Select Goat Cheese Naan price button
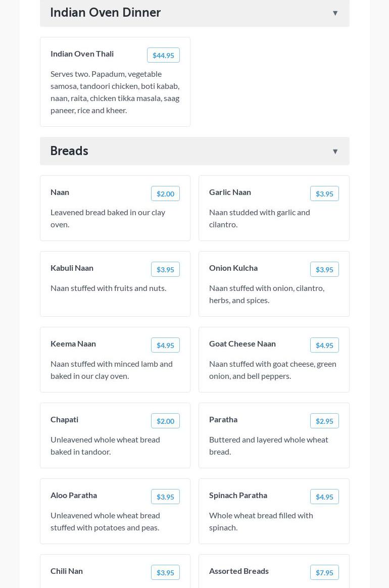The width and height of the screenshot is (389, 588). (x=324, y=345)
